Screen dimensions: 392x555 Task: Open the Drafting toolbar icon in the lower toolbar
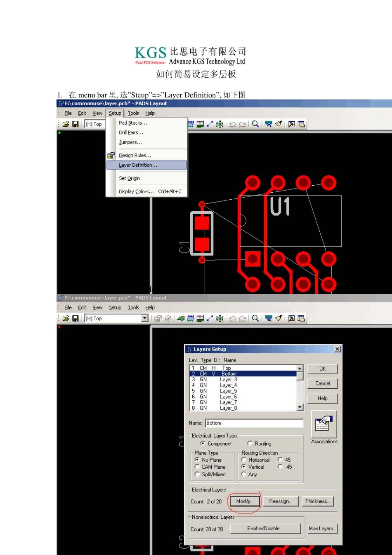coord(181,319)
